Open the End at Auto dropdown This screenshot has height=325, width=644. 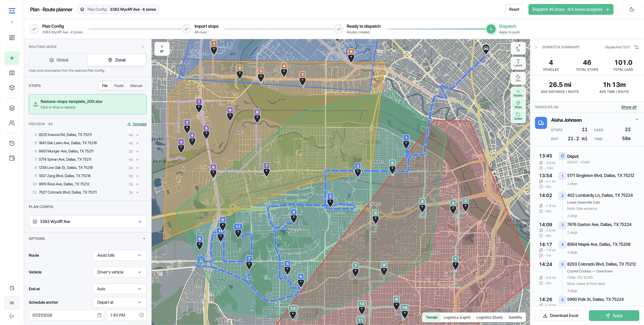point(120,289)
